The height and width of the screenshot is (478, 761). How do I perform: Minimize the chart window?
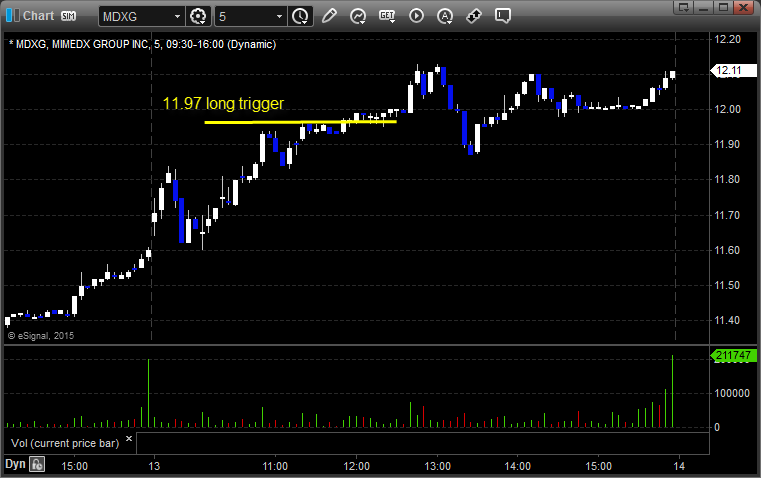point(704,7)
